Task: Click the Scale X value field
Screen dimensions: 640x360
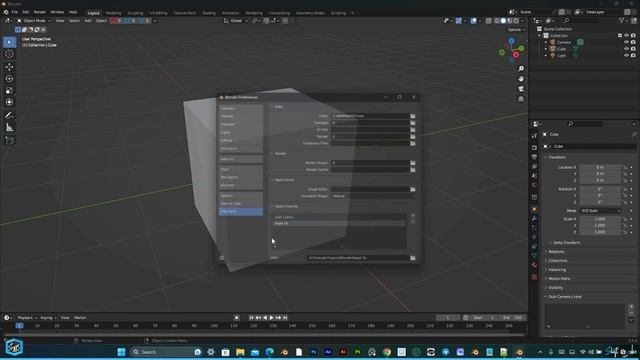Action: 600,219
